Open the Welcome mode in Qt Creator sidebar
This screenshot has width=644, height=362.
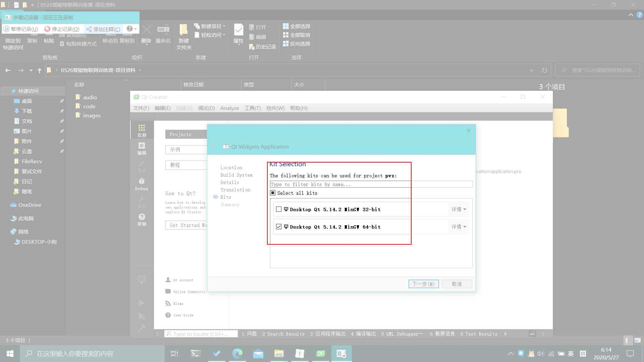click(142, 130)
